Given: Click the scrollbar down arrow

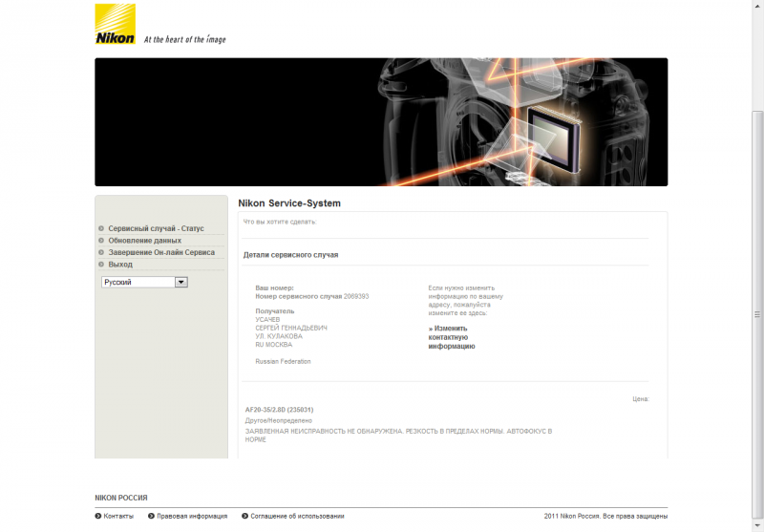Looking at the screenshot, I should point(757,525).
